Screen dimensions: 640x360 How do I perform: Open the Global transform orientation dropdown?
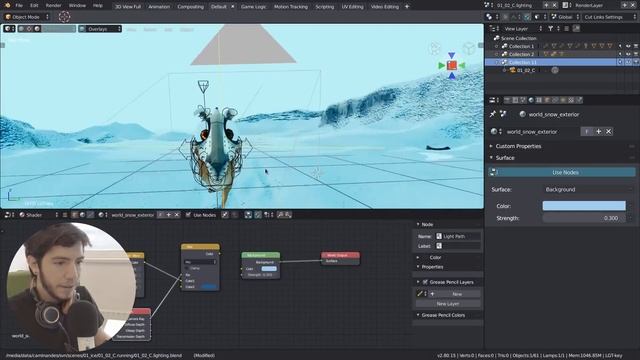pos(565,17)
